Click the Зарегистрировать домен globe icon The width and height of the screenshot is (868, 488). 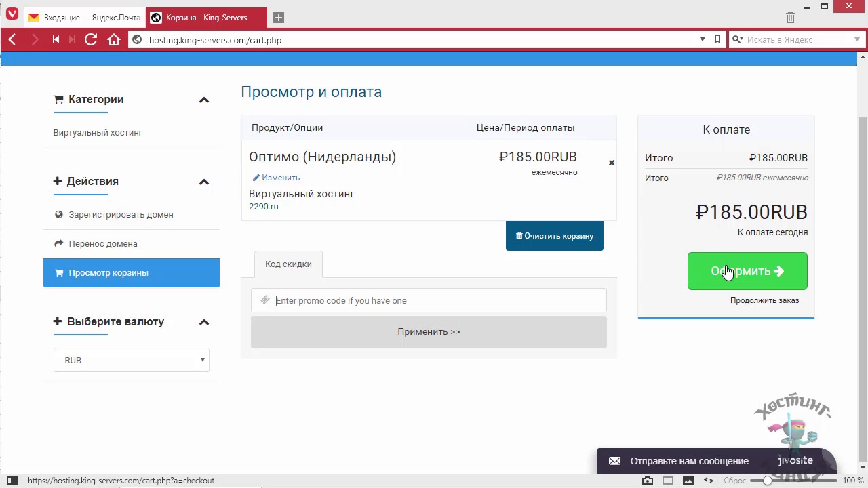tap(58, 215)
